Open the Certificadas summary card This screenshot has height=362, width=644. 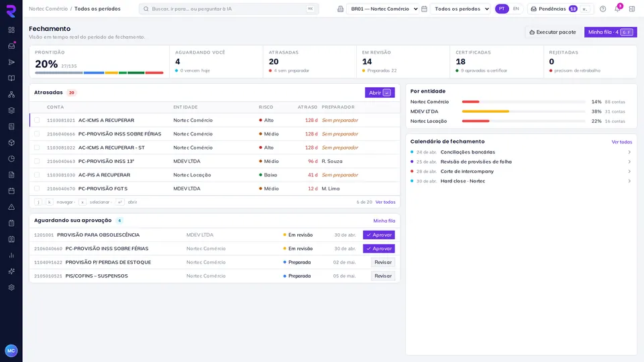tap(496, 62)
